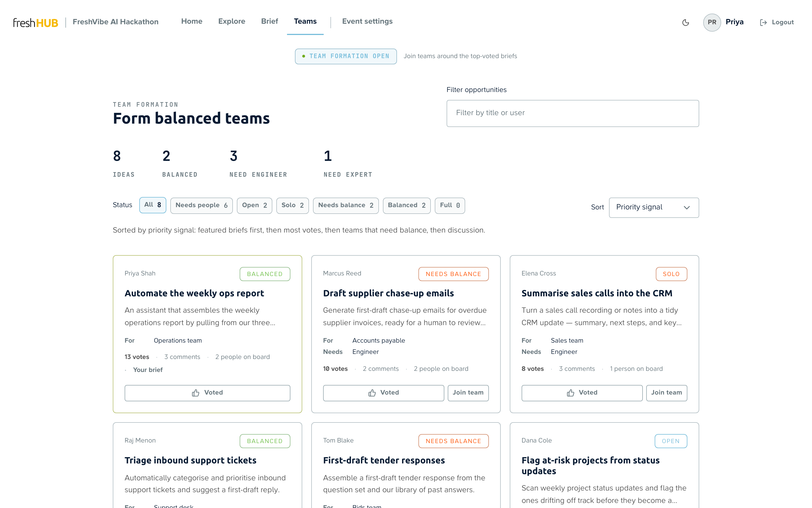The width and height of the screenshot is (812, 508).
Task: Open Summarise sales calls into the CRM title
Action: [597, 293]
